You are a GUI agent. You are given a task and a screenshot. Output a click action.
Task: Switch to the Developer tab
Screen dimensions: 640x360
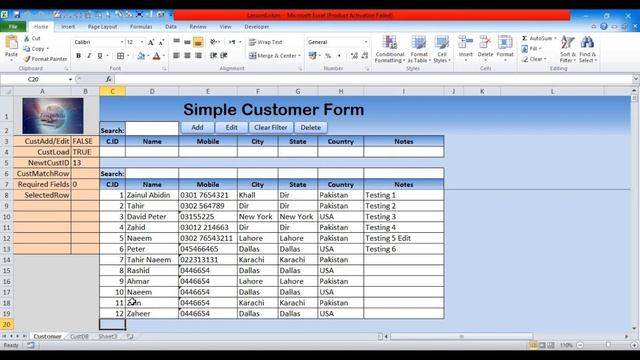[x=256, y=27]
